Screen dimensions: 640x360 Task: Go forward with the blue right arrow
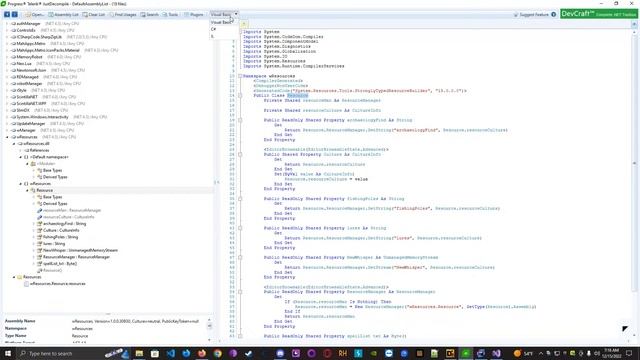click(x=14, y=14)
